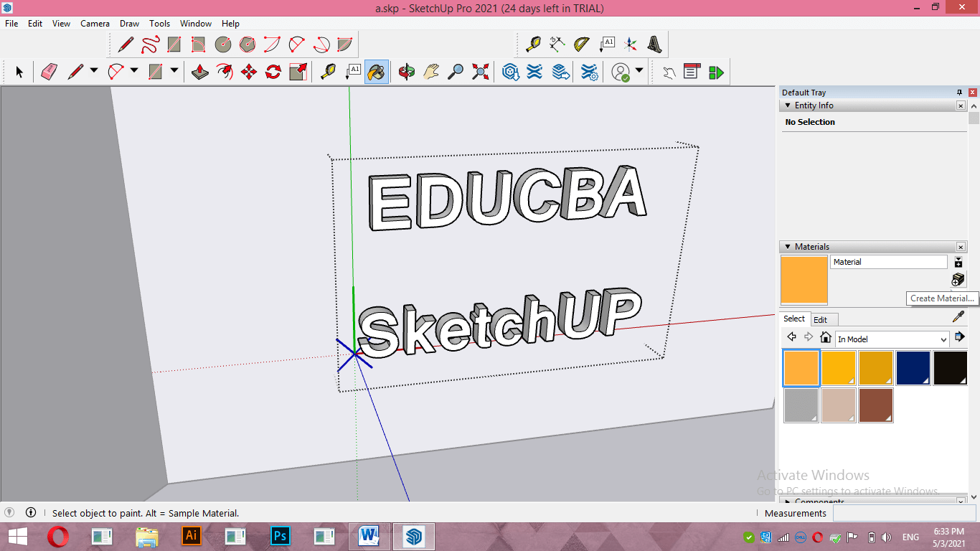Open the signed-in user account dropdown arrow
Viewport: 980px width, 551px height.
639,71
